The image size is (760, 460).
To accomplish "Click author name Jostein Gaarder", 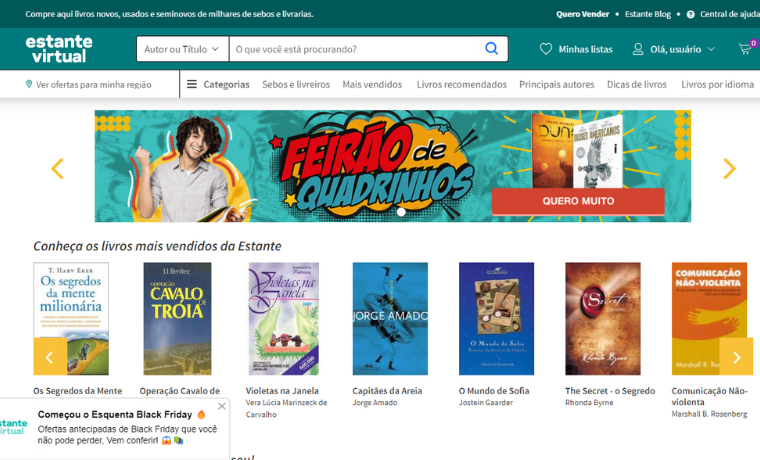I will pyautogui.click(x=486, y=402).
